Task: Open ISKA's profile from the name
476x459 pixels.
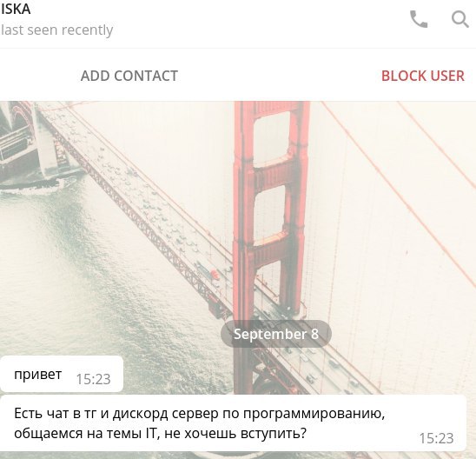Action: [x=16, y=9]
